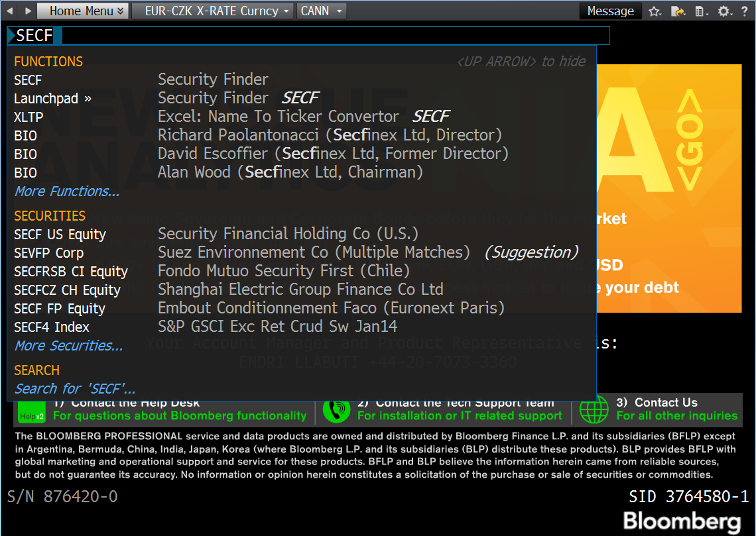Open the Message button

[x=610, y=11]
